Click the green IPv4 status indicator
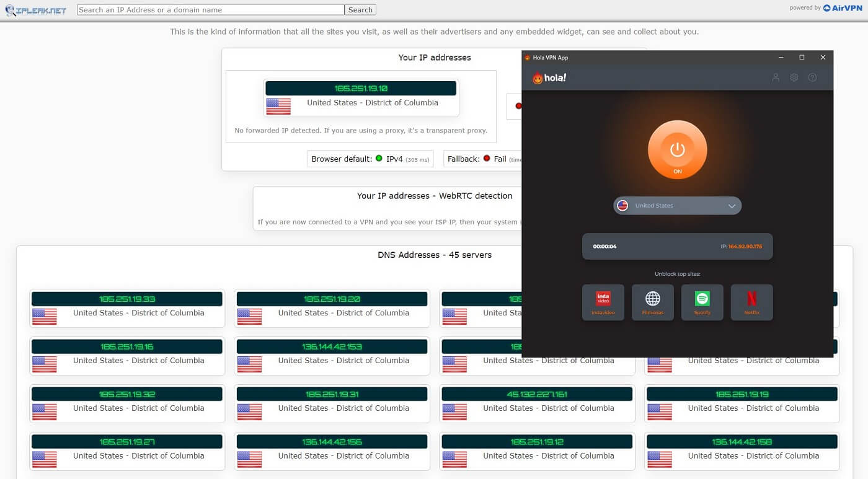This screenshot has width=868, height=479. point(379,158)
